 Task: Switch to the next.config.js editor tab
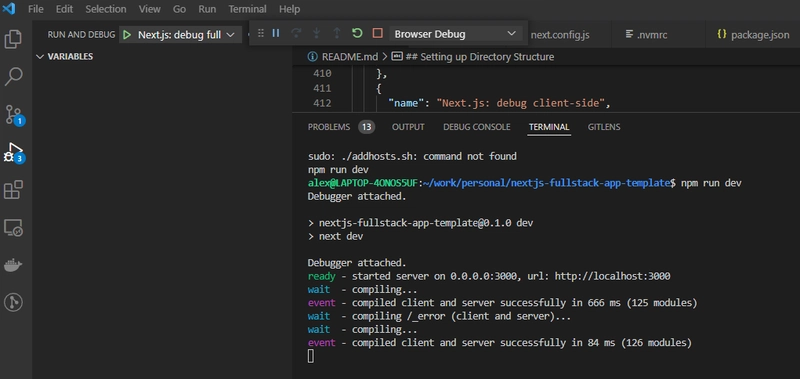coord(560,35)
